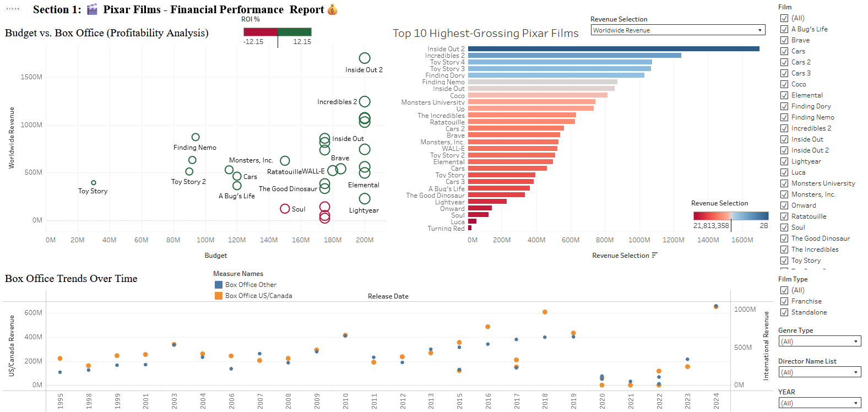Open the Director Name List dropdown
The width and height of the screenshot is (868, 412).
(820, 372)
